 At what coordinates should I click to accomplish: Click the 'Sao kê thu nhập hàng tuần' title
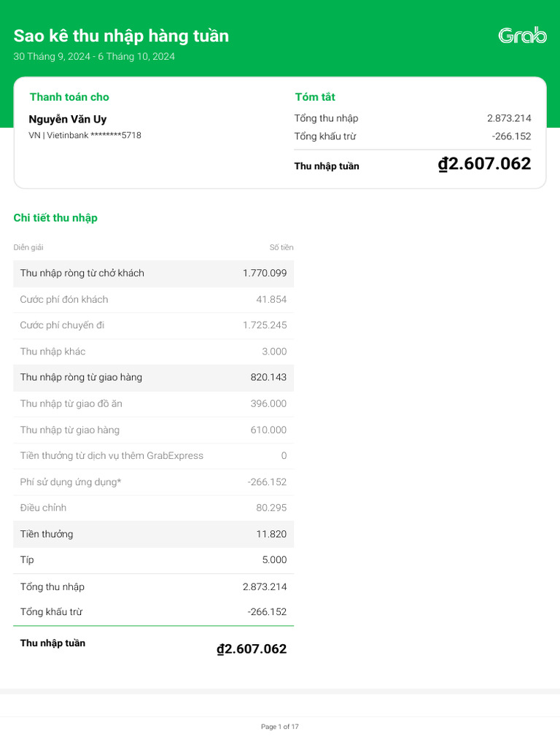(121, 36)
